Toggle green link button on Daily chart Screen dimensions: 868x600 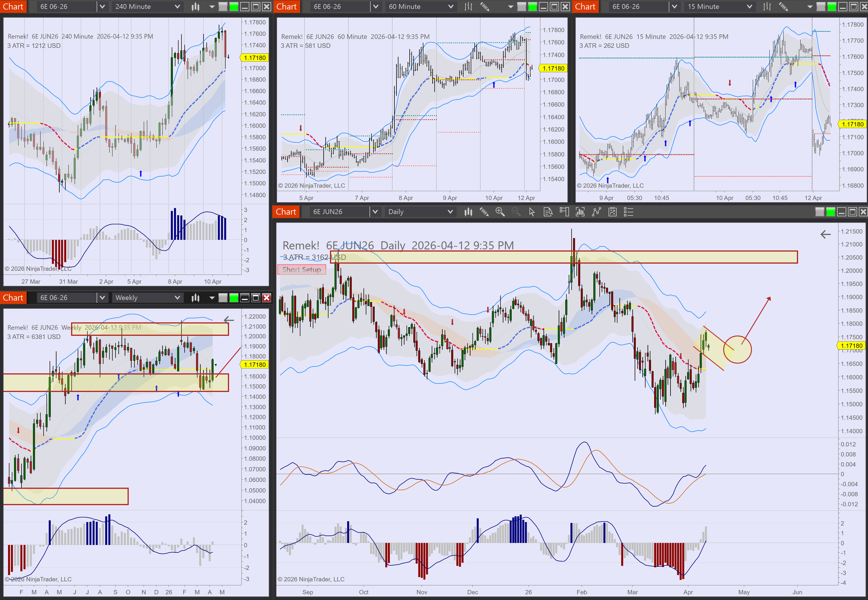tap(831, 212)
